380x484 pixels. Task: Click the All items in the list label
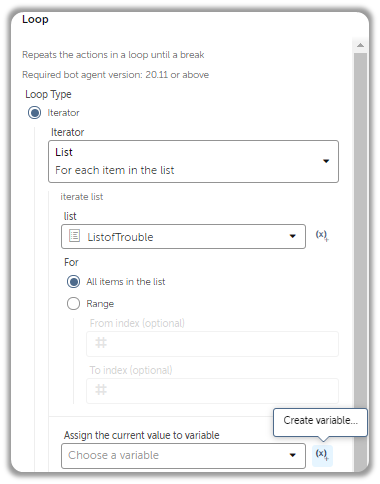(x=126, y=282)
